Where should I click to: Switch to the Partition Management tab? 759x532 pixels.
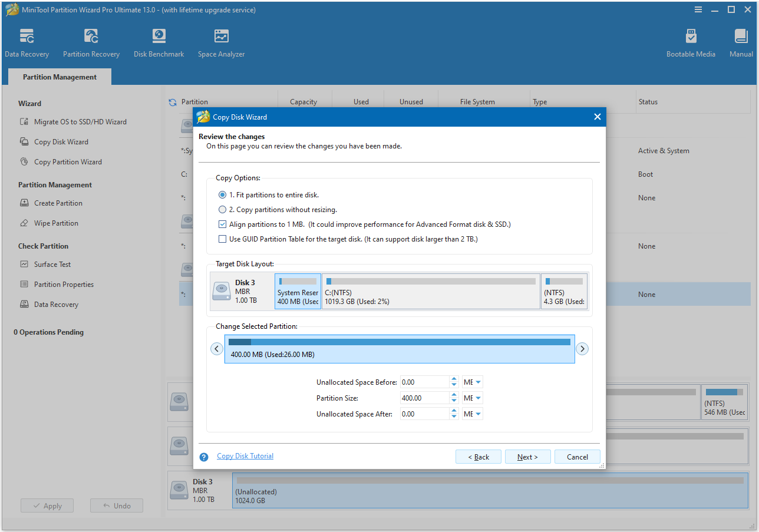pos(59,77)
